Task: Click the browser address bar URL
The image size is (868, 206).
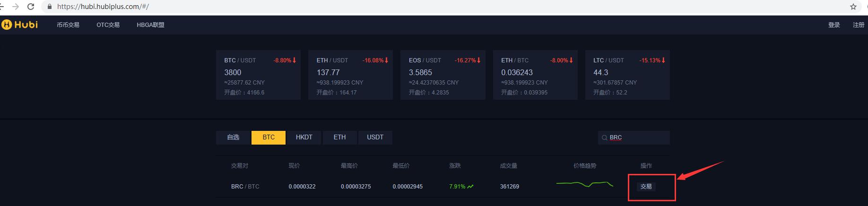Action: coord(103,7)
